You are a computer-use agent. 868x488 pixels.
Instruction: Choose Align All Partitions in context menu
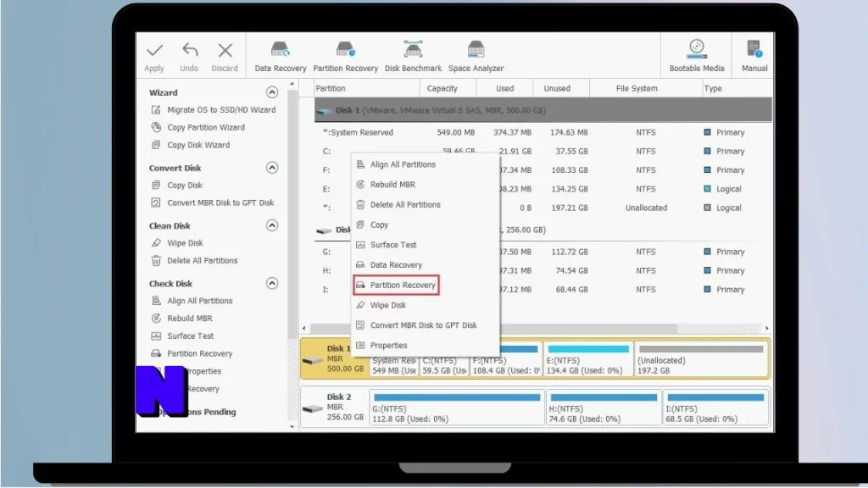click(426, 164)
